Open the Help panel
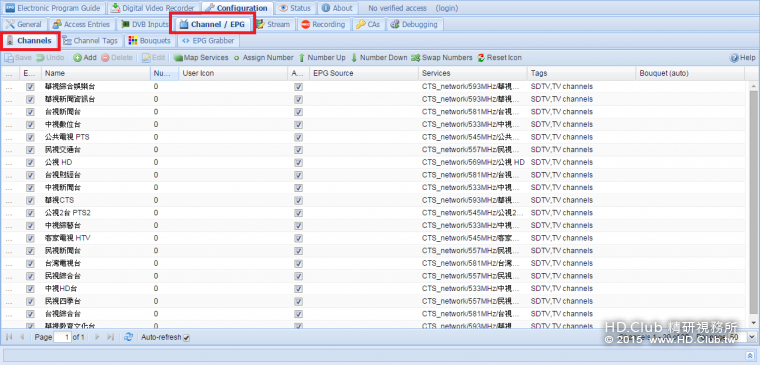The image size is (760, 365). point(743,58)
